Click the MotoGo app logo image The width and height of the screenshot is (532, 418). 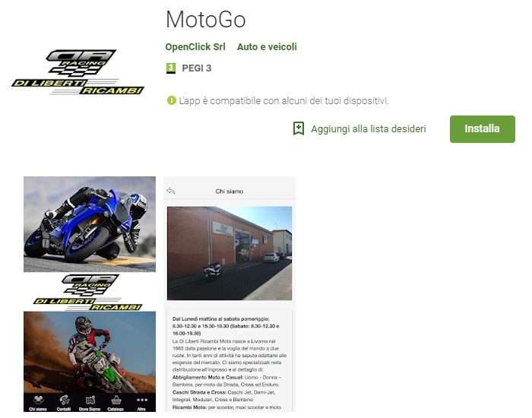coord(78,71)
